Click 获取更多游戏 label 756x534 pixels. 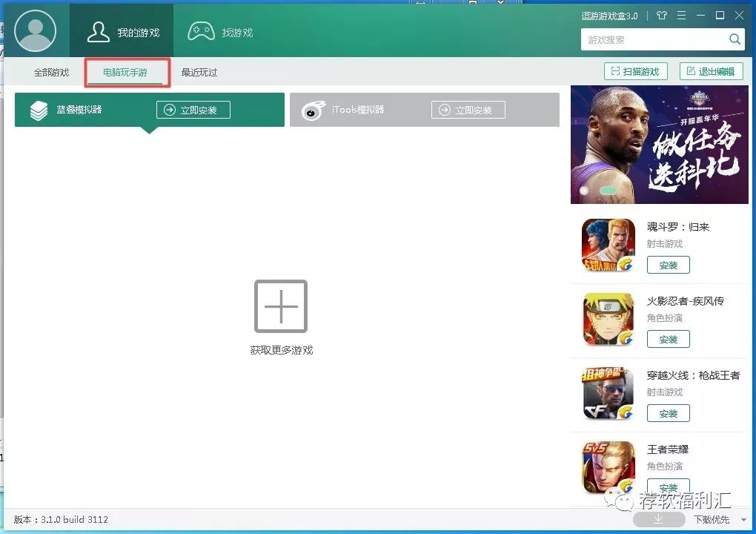pyautogui.click(x=282, y=350)
